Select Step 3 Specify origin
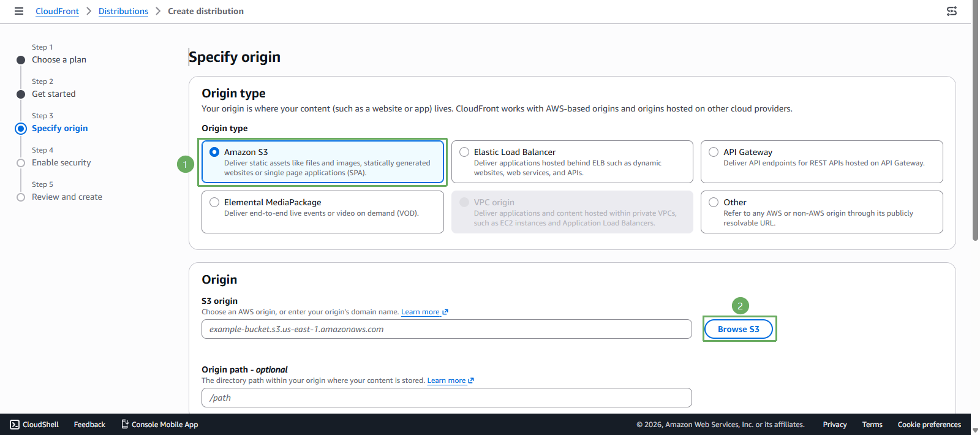Image resolution: width=980 pixels, height=435 pixels. (59, 128)
